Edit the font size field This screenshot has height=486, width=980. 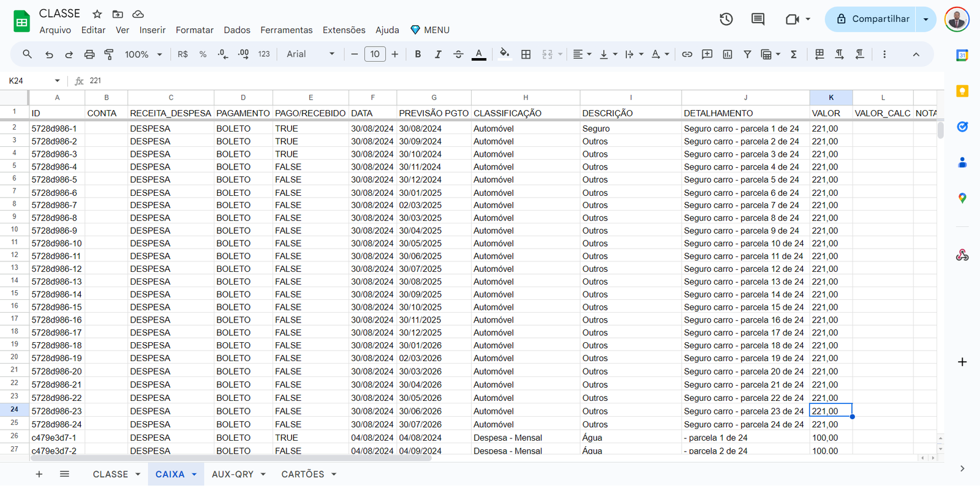(x=375, y=54)
